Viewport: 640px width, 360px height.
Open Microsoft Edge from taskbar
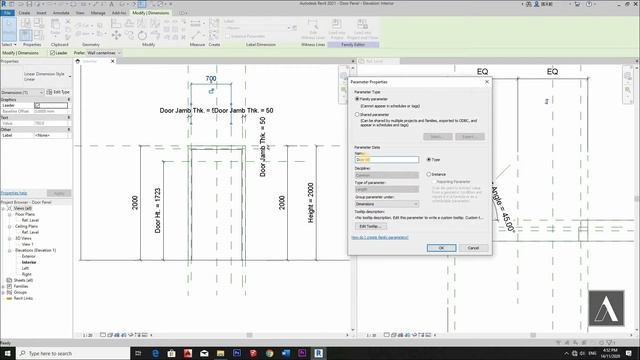click(155, 353)
